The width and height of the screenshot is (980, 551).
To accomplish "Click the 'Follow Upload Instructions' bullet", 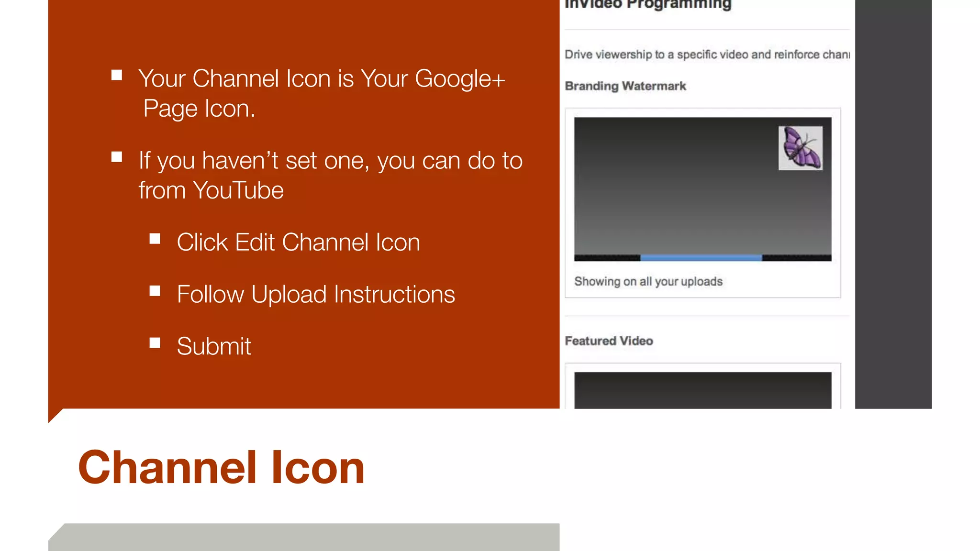I will pyautogui.click(x=316, y=294).
